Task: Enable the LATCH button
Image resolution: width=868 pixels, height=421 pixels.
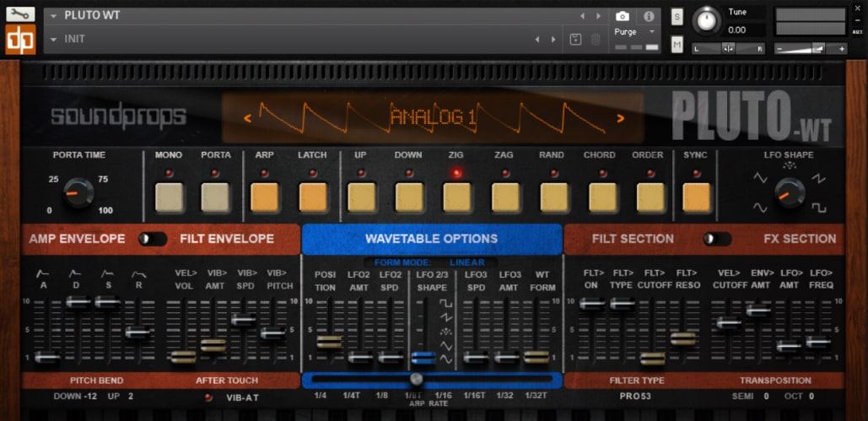Action: [313, 197]
